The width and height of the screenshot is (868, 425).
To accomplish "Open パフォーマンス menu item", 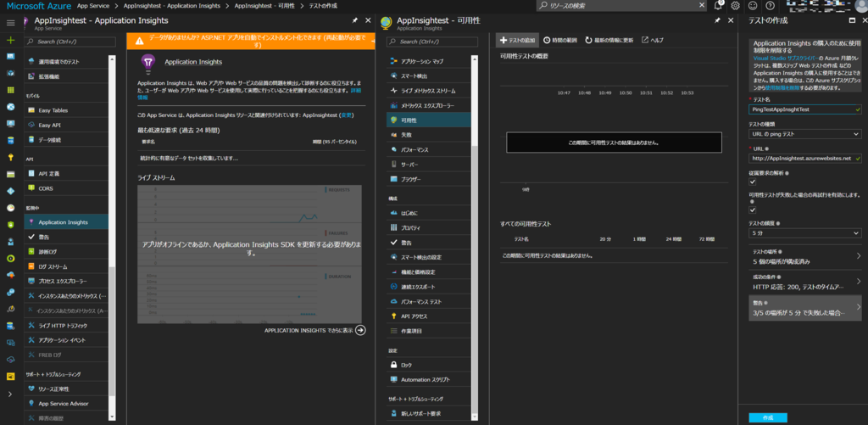I will [429, 149].
